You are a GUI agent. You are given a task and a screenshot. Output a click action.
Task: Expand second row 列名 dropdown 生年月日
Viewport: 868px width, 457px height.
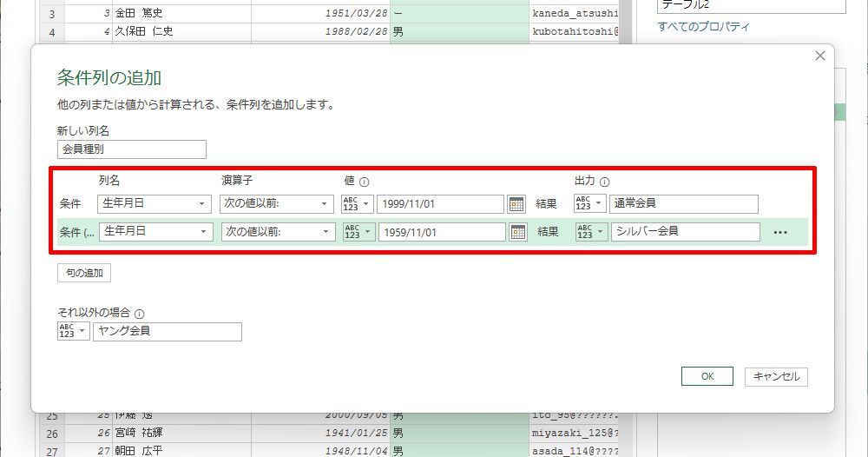point(156,232)
